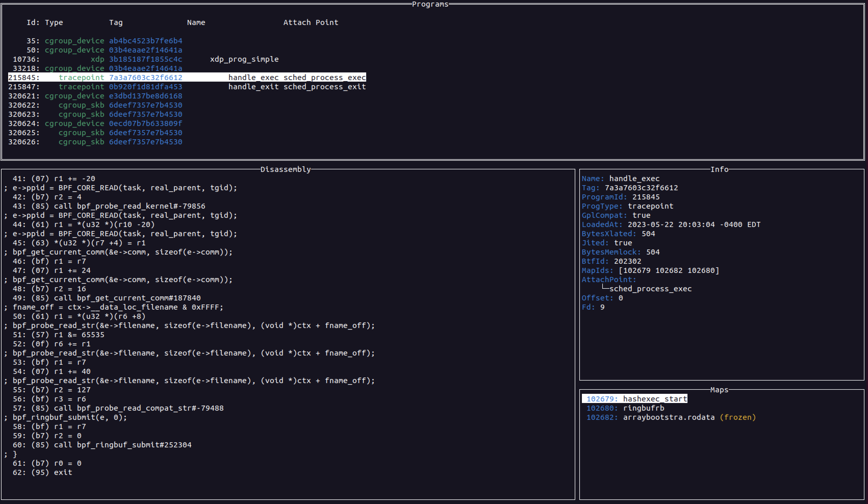Click the BtfId: 202302 line
The image size is (868, 504).
[x=612, y=261]
